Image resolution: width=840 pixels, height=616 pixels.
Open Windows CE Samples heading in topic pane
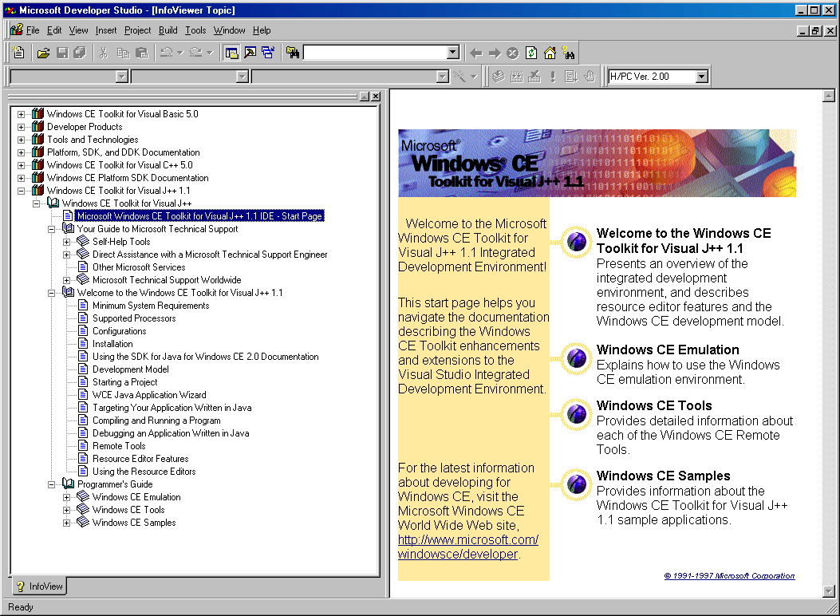[x=663, y=476]
